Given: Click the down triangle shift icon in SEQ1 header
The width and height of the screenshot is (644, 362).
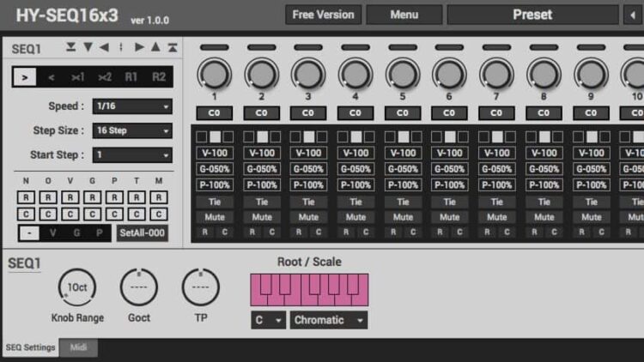Looking at the screenshot, I should (x=88, y=47).
